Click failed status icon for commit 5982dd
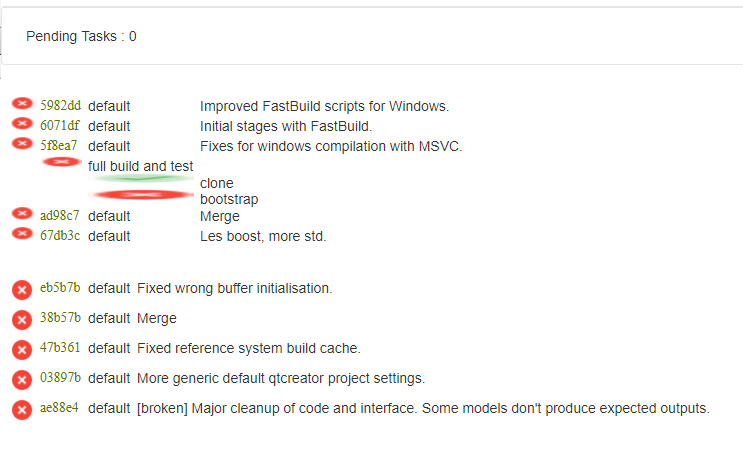743x454 pixels. 22,103
